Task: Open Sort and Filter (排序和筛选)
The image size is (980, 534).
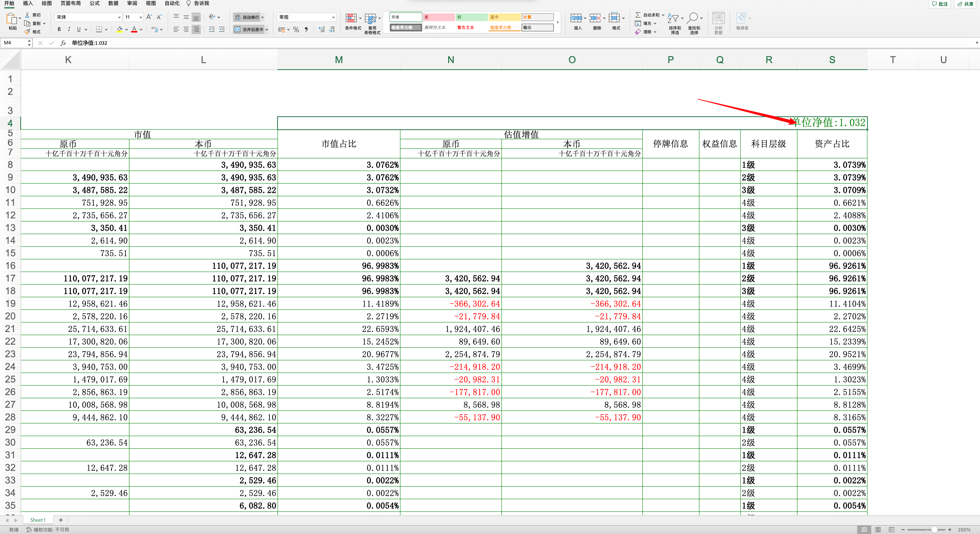Action: [x=675, y=24]
